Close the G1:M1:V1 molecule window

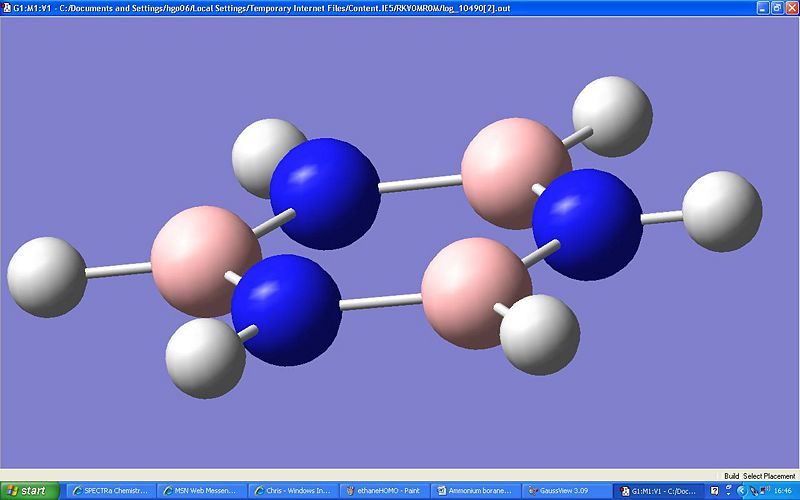tap(791, 8)
